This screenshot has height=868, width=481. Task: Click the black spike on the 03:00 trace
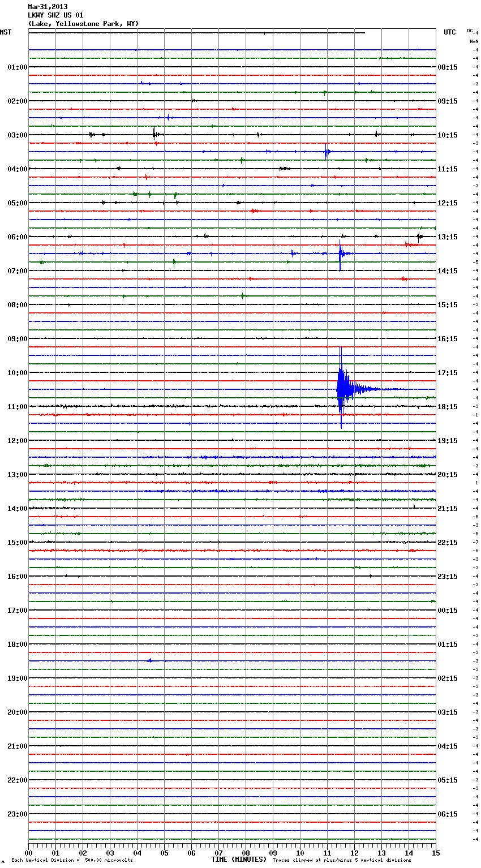[154, 134]
